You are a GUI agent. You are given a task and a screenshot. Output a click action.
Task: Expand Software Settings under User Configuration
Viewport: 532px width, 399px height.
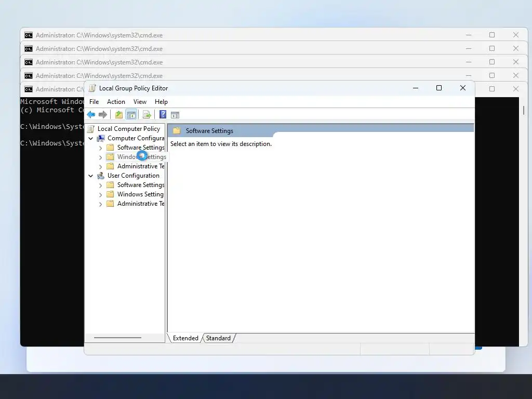100,185
